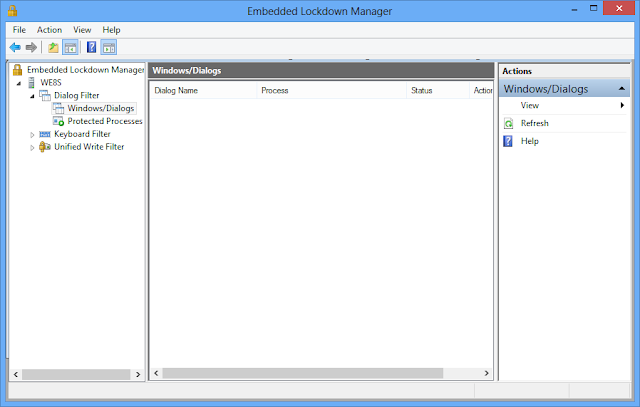Sort by the Dialog Name column header
Screen dimensions: 640x407
pyautogui.click(x=203, y=91)
